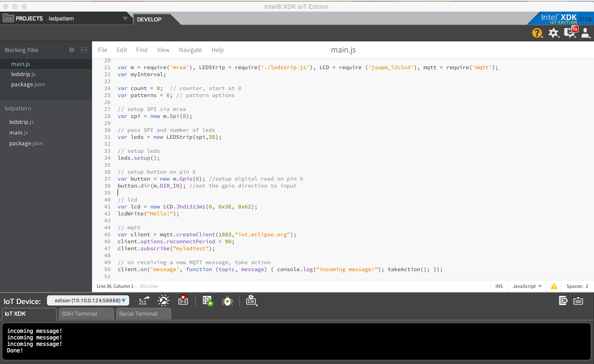This screenshot has width=594, height=364.
Task: Click the Stop app on IoT Device icon
Action: 183,301
